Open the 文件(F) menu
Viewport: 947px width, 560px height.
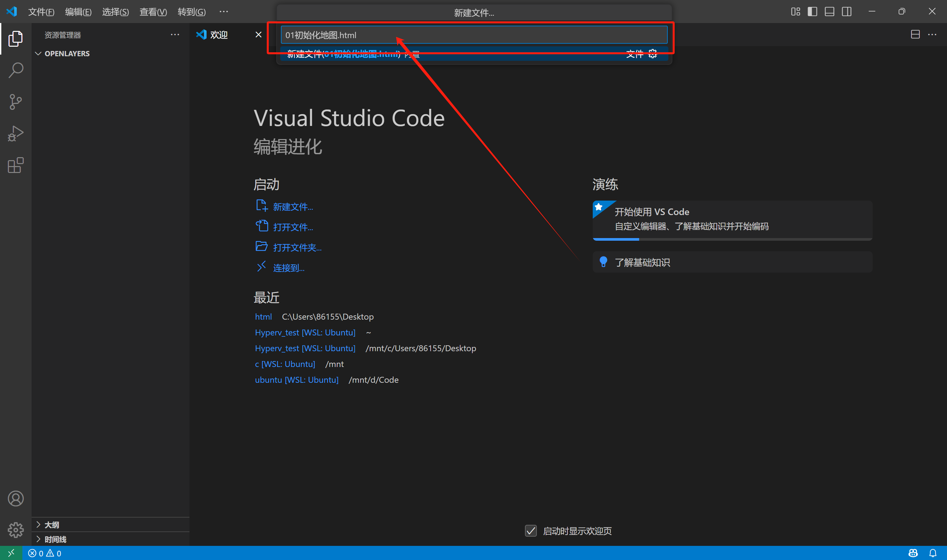tap(41, 12)
